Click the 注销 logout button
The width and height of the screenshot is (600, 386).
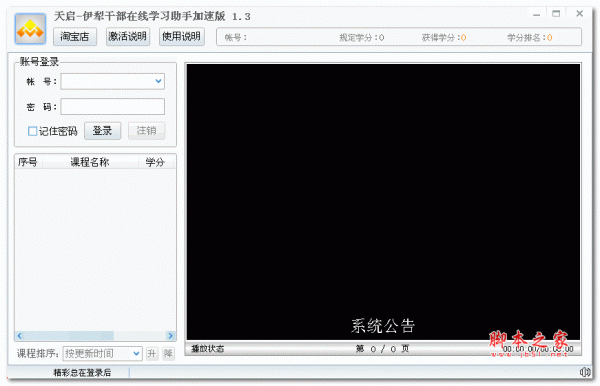point(147,131)
